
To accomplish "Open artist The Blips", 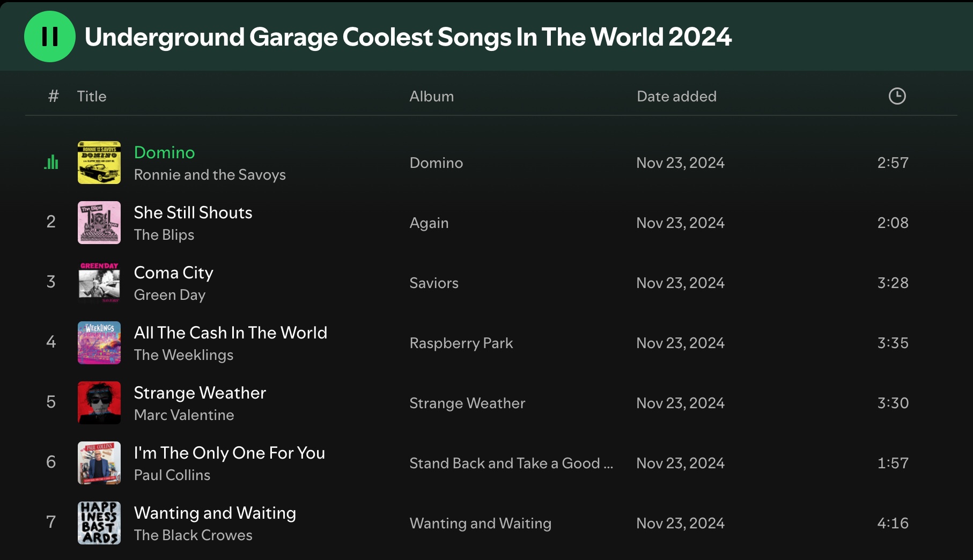I will tap(164, 235).
